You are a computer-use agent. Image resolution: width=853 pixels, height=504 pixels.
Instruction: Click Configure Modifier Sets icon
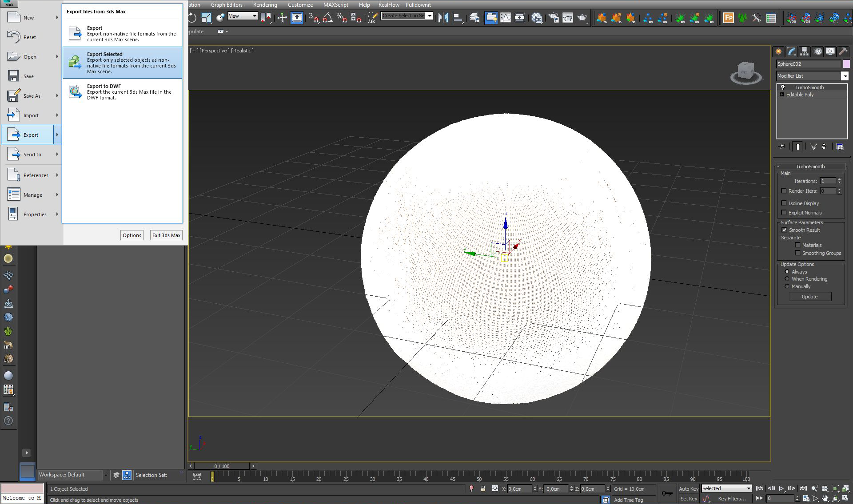(x=840, y=147)
